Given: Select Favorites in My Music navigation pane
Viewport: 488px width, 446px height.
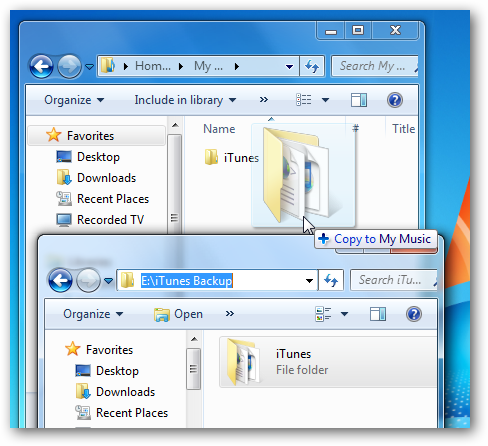Looking at the screenshot, I should [97, 136].
